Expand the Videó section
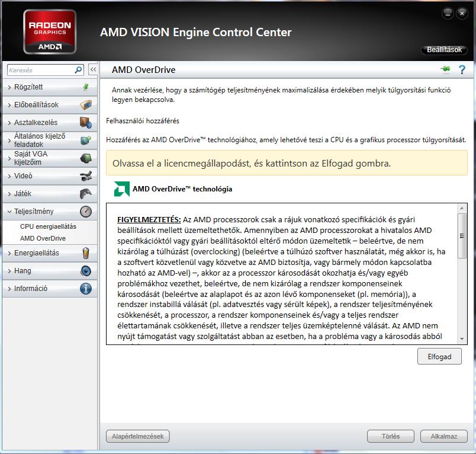Viewport: 476px width, 454px height. [50, 176]
